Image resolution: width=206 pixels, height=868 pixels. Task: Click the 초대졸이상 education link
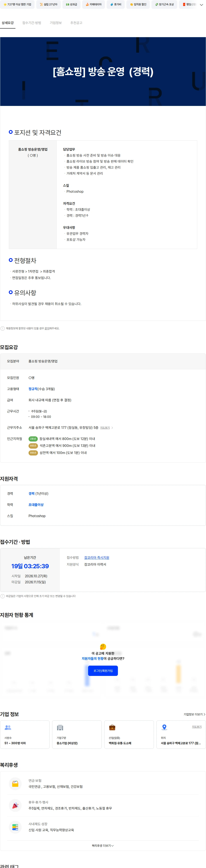click(36, 505)
